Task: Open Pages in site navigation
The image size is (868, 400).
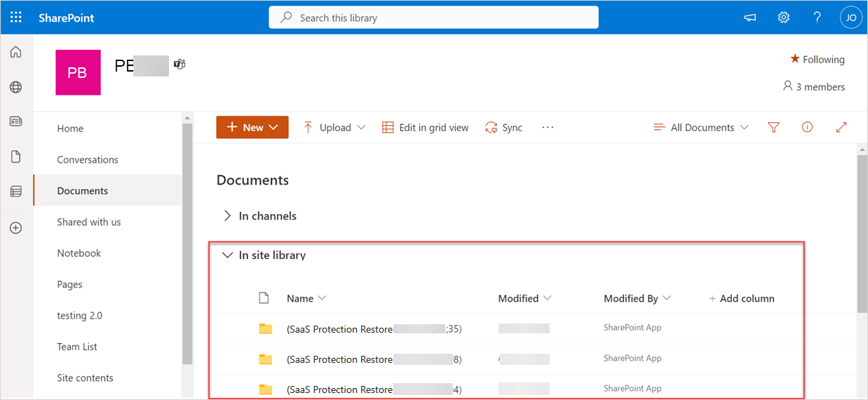Action: (x=69, y=284)
